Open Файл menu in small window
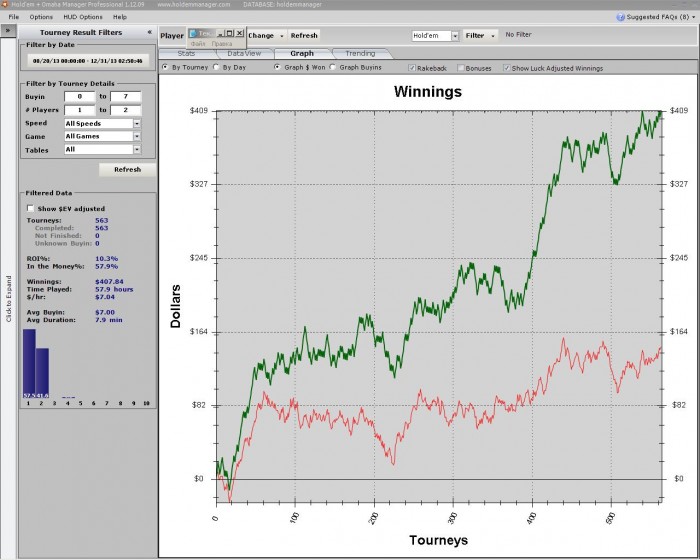700x560 pixels. [198, 44]
